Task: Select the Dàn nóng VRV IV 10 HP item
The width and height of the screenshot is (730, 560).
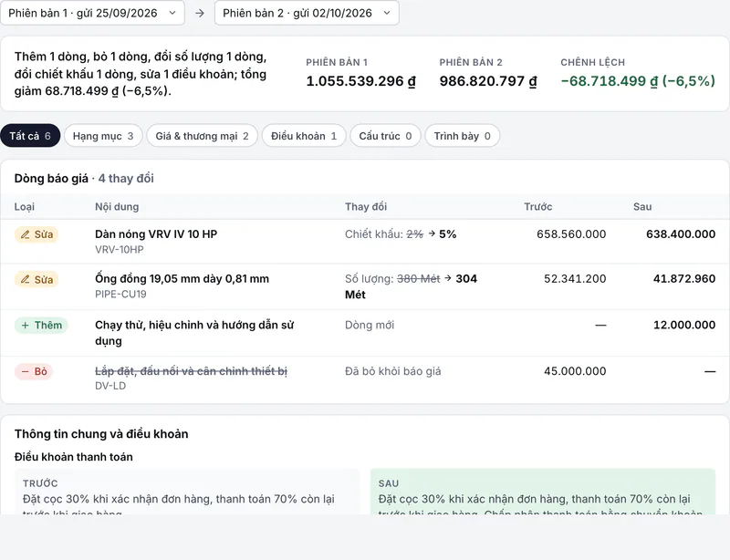Action: pos(156,234)
